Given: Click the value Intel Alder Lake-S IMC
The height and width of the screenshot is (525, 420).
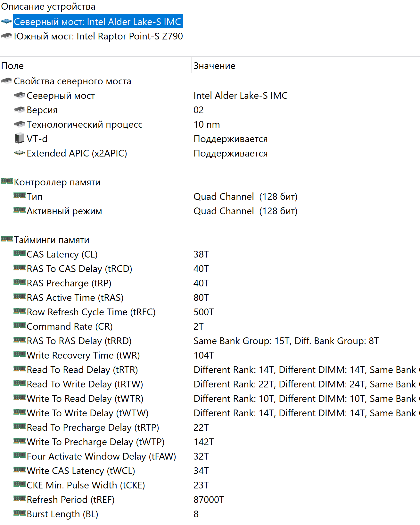Looking at the screenshot, I should pyautogui.click(x=241, y=96).
